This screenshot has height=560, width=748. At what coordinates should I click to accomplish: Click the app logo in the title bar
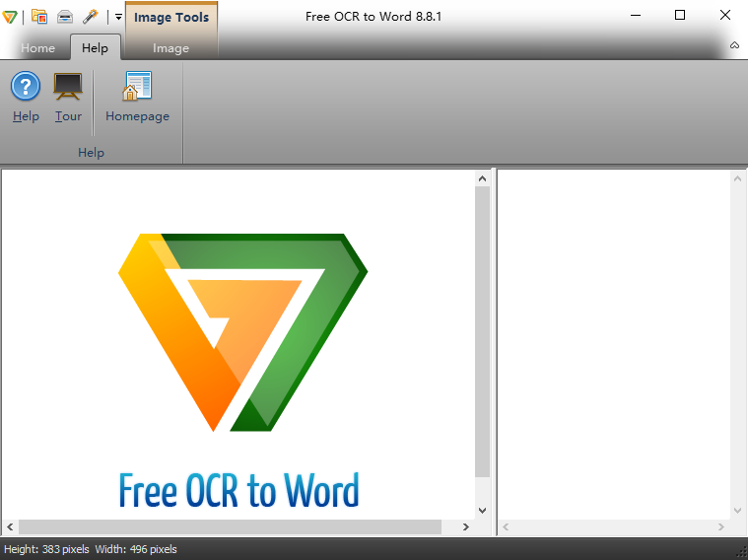click(10, 17)
